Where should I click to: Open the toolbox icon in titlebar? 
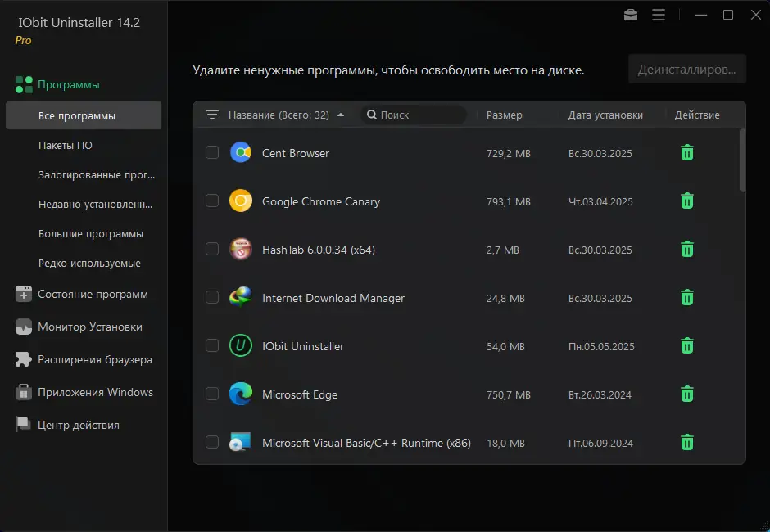(x=630, y=14)
